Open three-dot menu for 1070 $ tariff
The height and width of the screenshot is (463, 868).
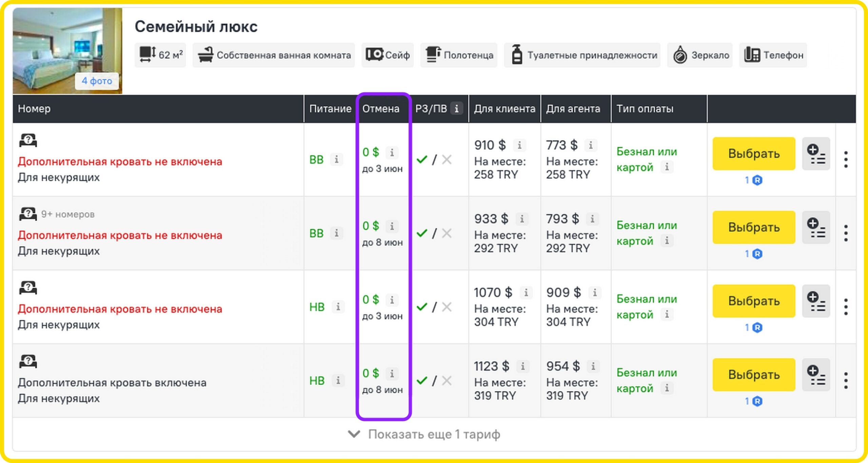[x=846, y=307]
